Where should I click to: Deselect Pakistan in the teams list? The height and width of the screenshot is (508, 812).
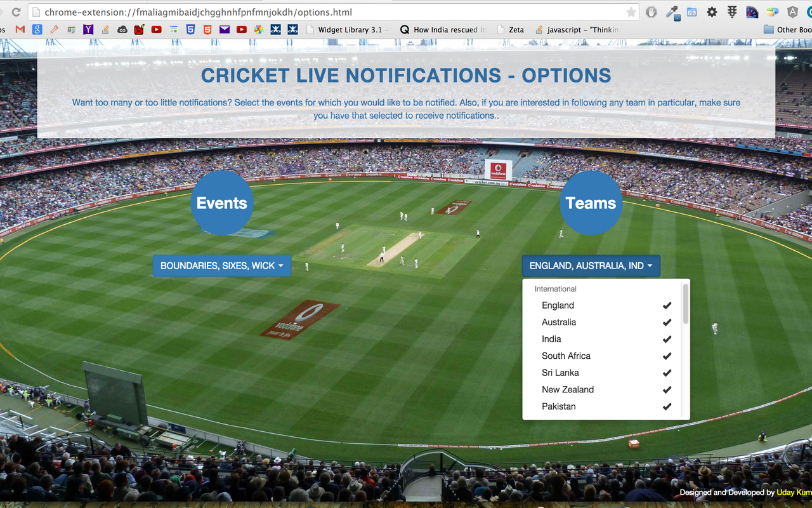(666, 406)
